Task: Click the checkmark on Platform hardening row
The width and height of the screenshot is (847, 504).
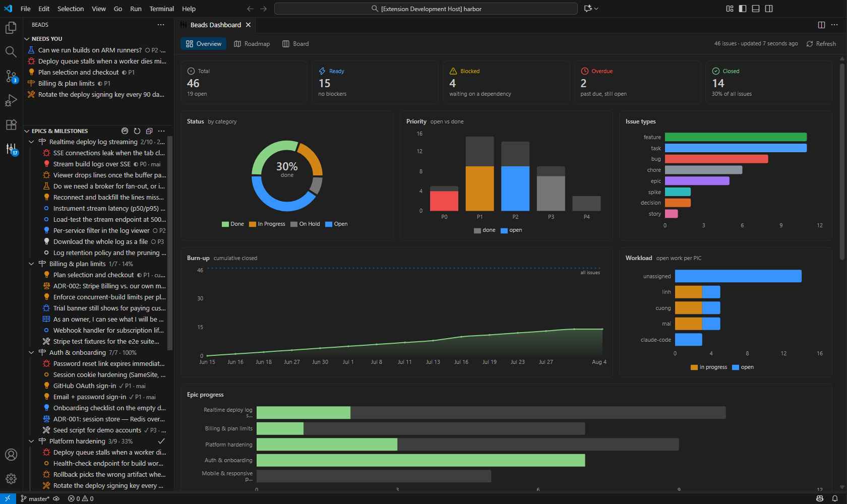Action: 161,441
